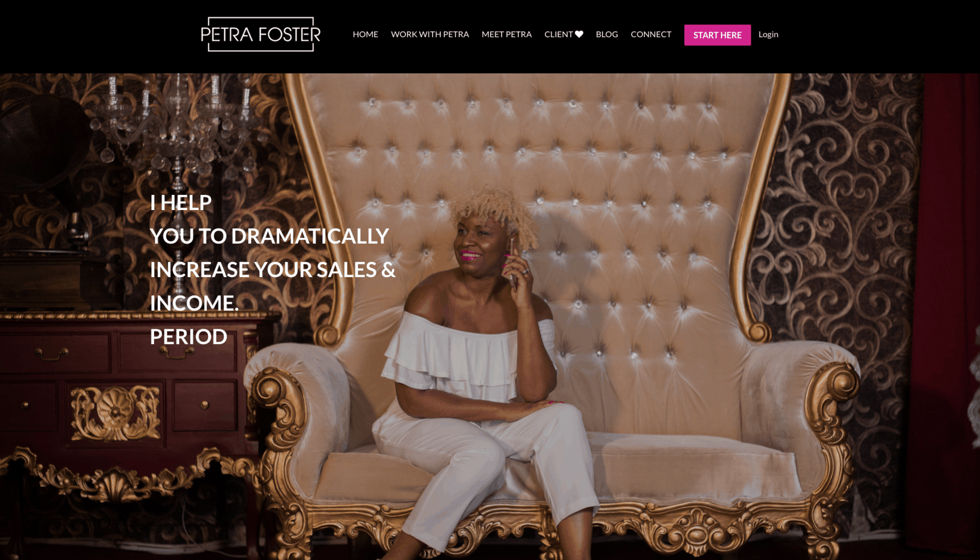Go to WORK WITH PETRA page
Screen dimensions: 980x560
430,34
